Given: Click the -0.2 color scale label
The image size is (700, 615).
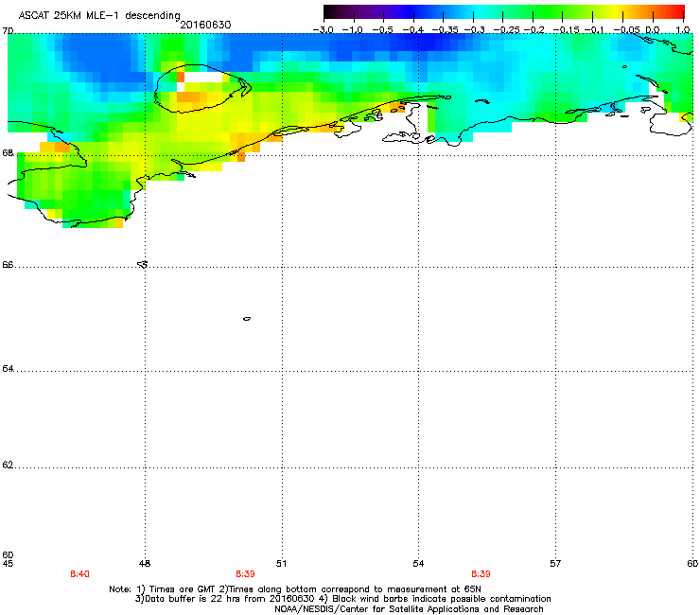Looking at the screenshot, I should (534, 30).
